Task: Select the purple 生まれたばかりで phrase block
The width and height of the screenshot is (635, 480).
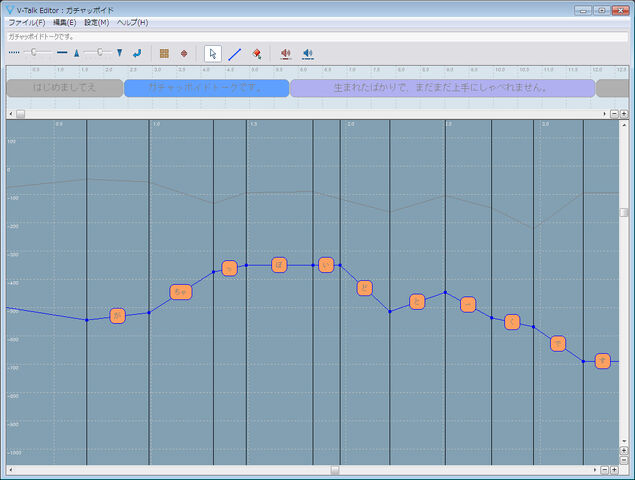Action: [x=442, y=88]
